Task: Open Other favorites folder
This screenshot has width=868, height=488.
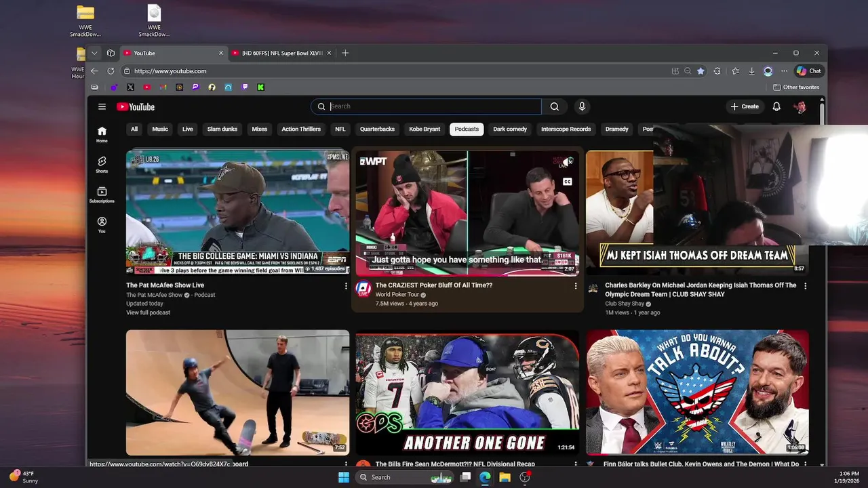Action: (x=796, y=87)
